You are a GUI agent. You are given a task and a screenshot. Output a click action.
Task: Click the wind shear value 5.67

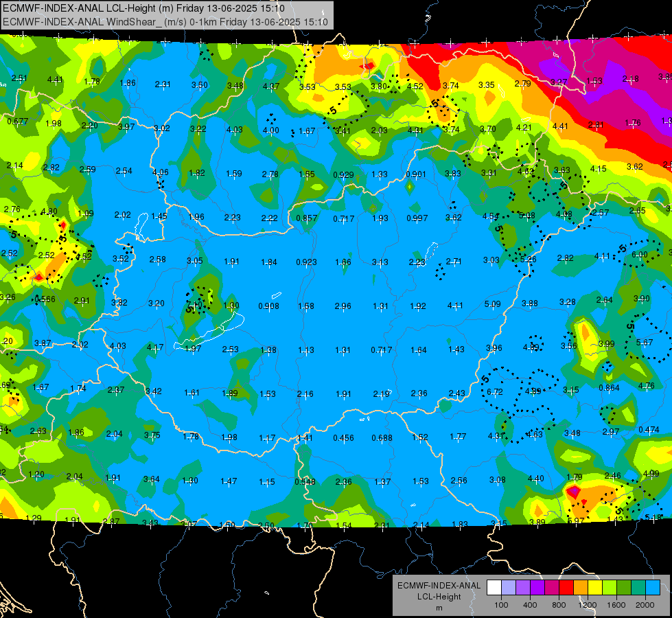tap(645, 342)
